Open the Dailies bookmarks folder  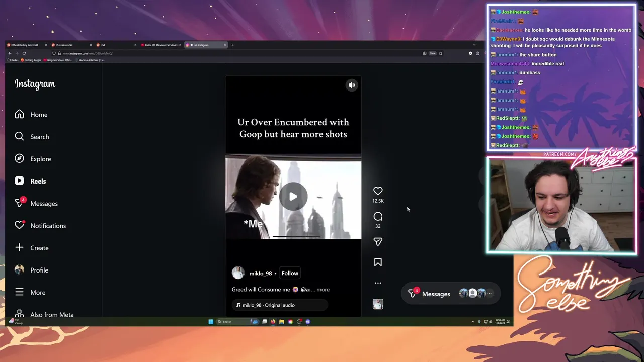click(13, 60)
